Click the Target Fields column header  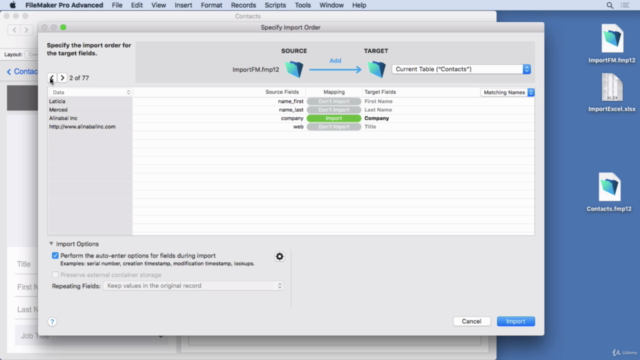click(x=380, y=92)
